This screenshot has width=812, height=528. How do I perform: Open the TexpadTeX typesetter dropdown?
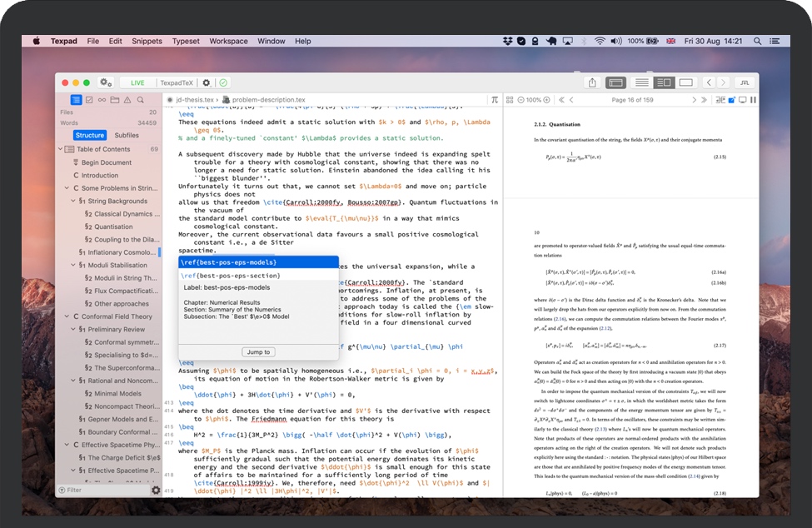click(176, 82)
